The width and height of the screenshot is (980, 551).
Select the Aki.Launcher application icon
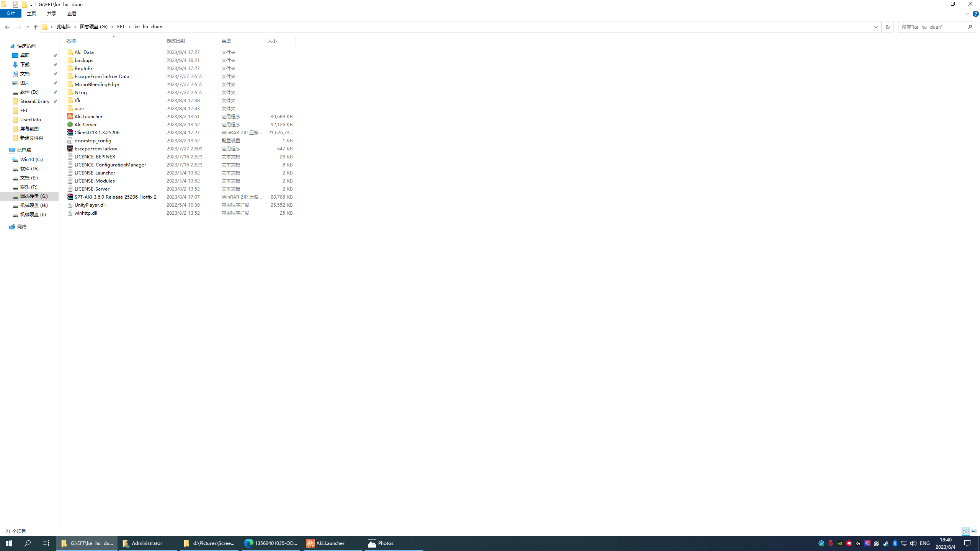coord(70,116)
